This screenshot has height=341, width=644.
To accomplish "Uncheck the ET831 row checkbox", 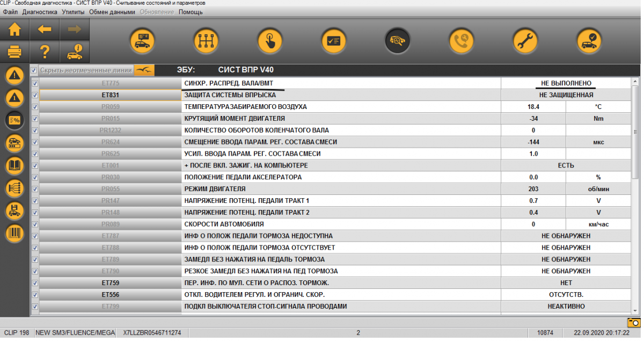I will click(35, 95).
